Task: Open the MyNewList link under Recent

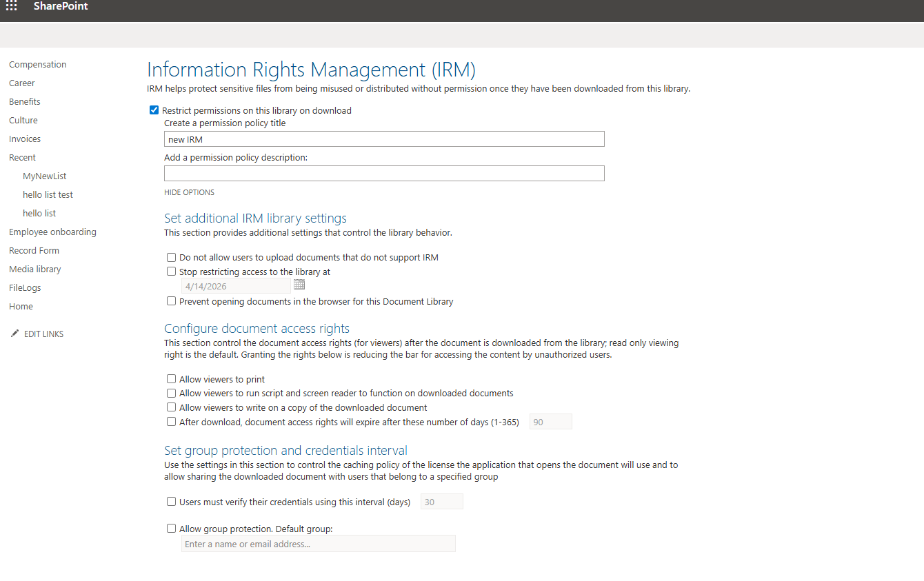Action: pos(45,176)
